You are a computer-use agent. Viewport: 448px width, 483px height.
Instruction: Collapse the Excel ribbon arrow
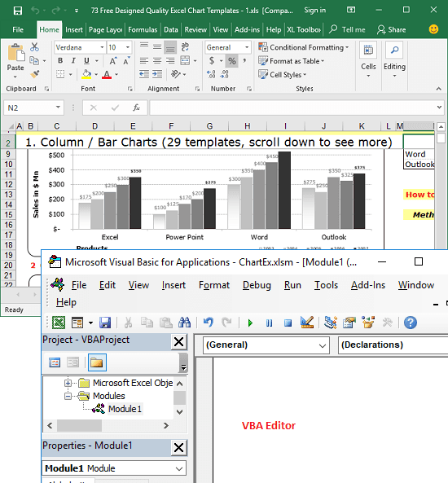coord(439,89)
